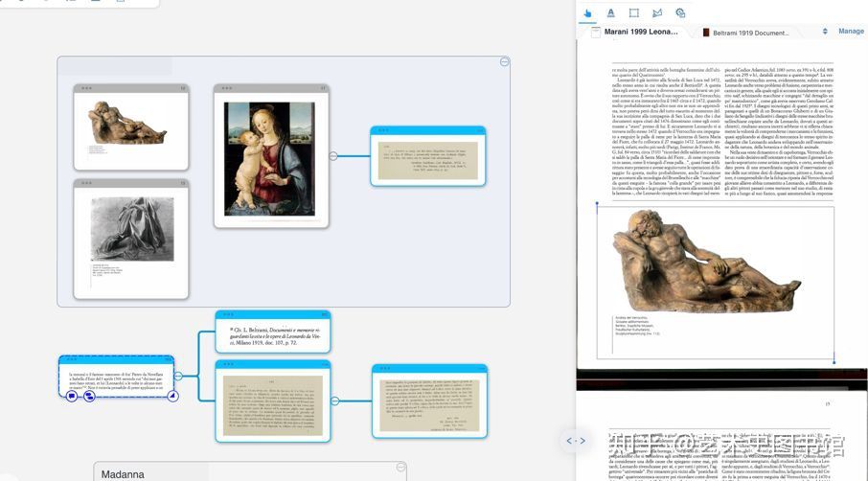The height and width of the screenshot is (481, 868).
Task: Select the lasso freeform excerpt tool
Action: coord(657,13)
